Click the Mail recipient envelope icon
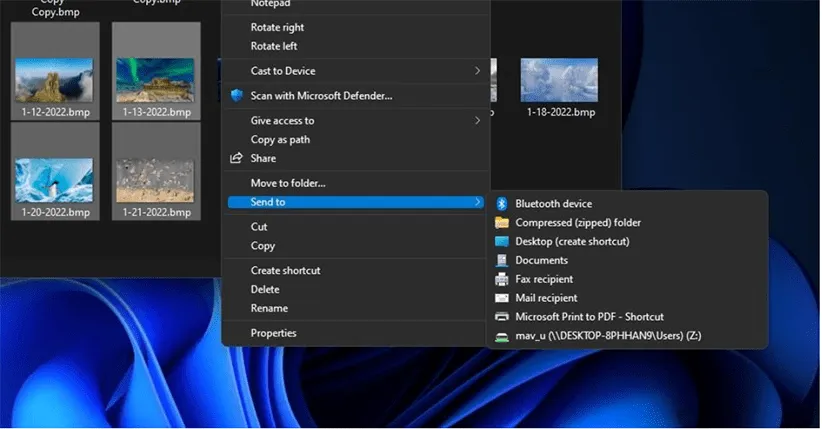This screenshot has width=822, height=429. [x=502, y=298]
